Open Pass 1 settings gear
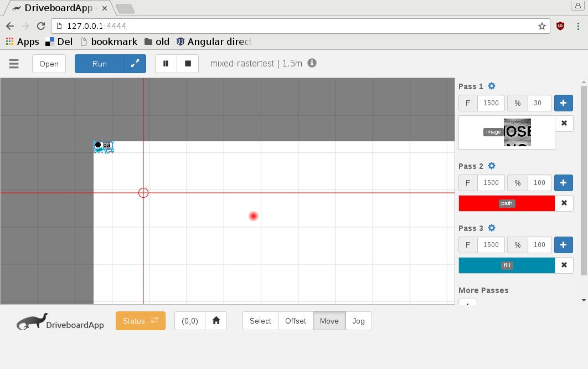Image resolution: width=588 pixels, height=369 pixels. click(491, 86)
